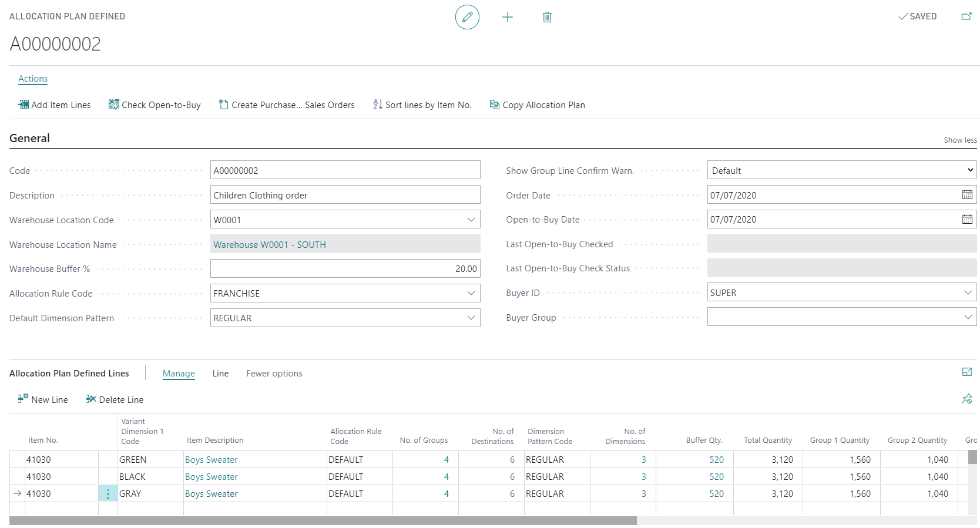Open row options for GRAY line
This screenshot has width=980, height=528.
[x=108, y=494]
